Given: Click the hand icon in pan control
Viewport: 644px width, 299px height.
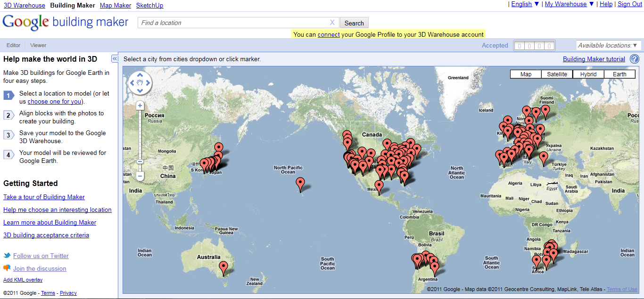Looking at the screenshot, I should pyautogui.click(x=140, y=83).
